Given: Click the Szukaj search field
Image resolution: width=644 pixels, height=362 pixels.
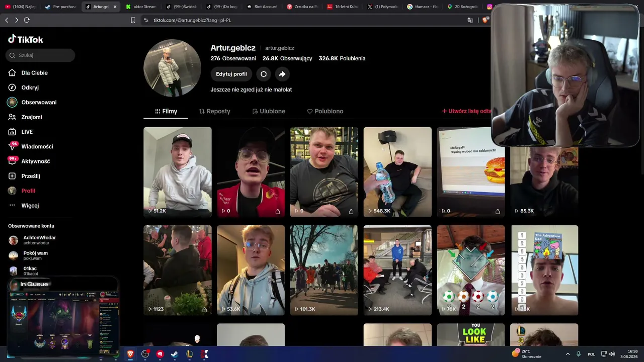Looking at the screenshot, I should (40, 55).
